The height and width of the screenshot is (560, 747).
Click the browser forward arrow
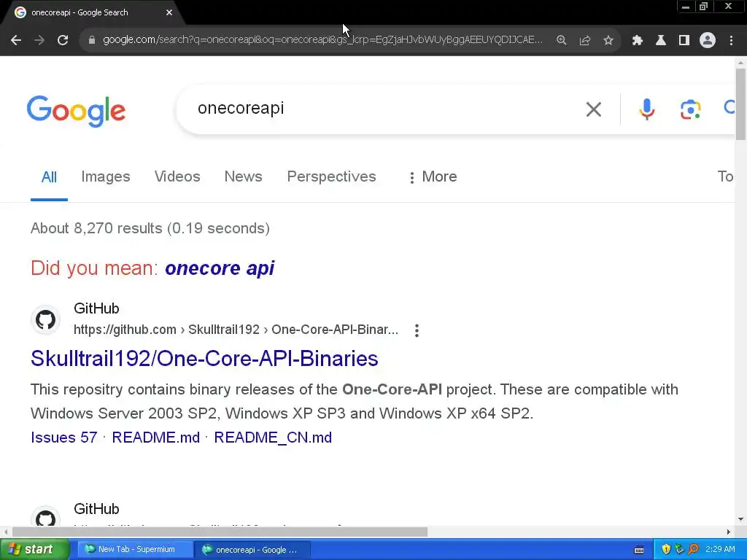pyautogui.click(x=39, y=41)
